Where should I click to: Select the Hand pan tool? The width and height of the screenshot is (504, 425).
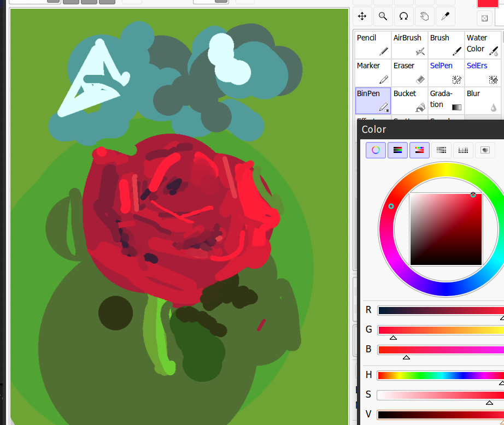click(424, 16)
